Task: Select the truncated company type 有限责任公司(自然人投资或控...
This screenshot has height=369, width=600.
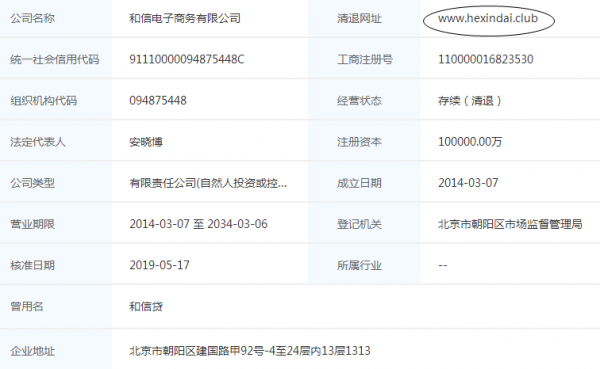Action: coord(208,183)
